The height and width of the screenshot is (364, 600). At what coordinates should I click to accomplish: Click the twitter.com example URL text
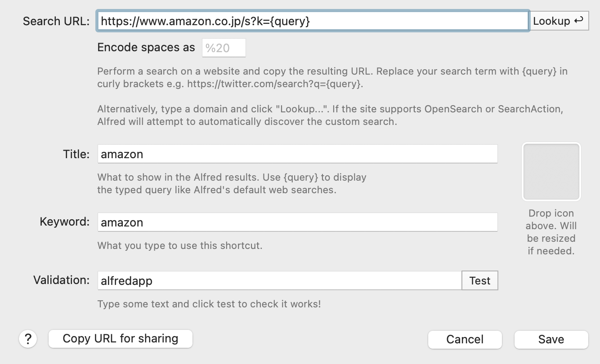(x=274, y=84)
